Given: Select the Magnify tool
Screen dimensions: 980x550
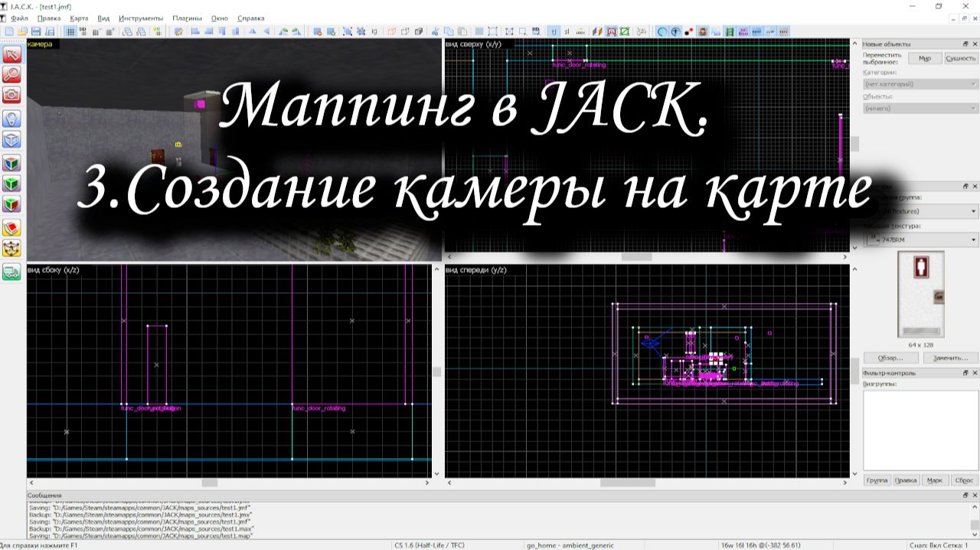Looking at the screenshot, I should pyautogui.click(x=11, y=74).
